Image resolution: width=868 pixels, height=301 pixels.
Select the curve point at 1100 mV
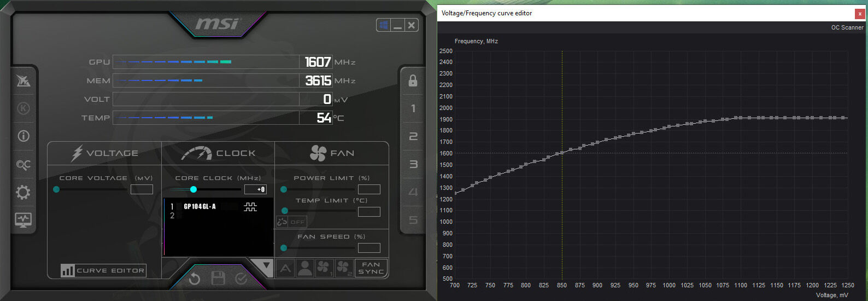click(741, 118)
